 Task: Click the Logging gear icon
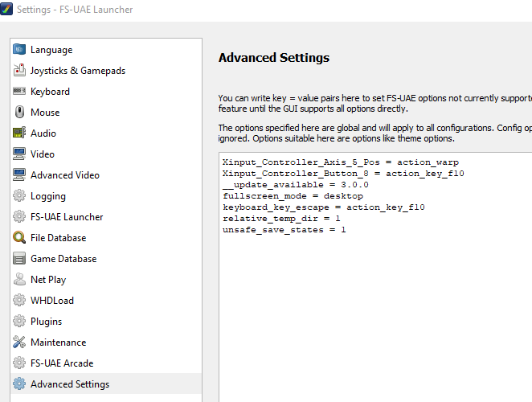click(x=19, y=195)
